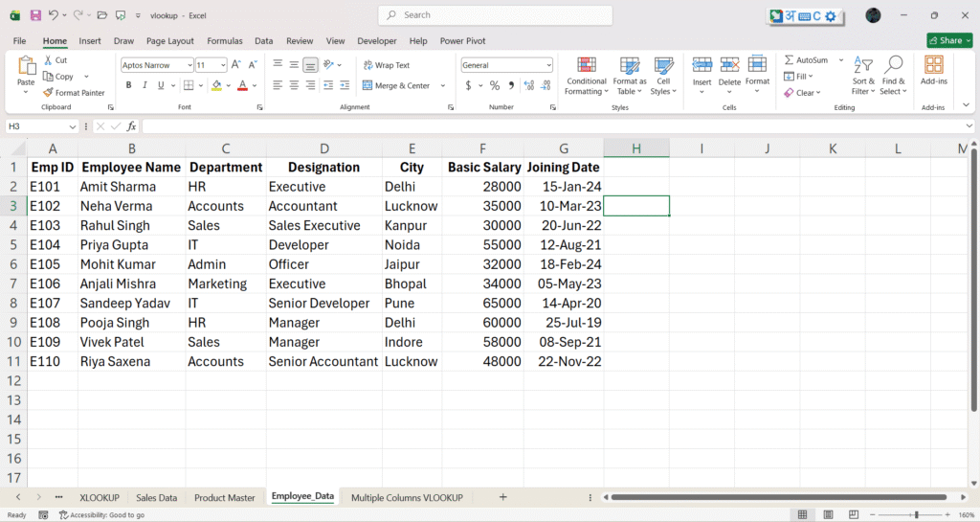980x522 pixels.
Task: Toggle Bold formatting
Action: (129, 85)
